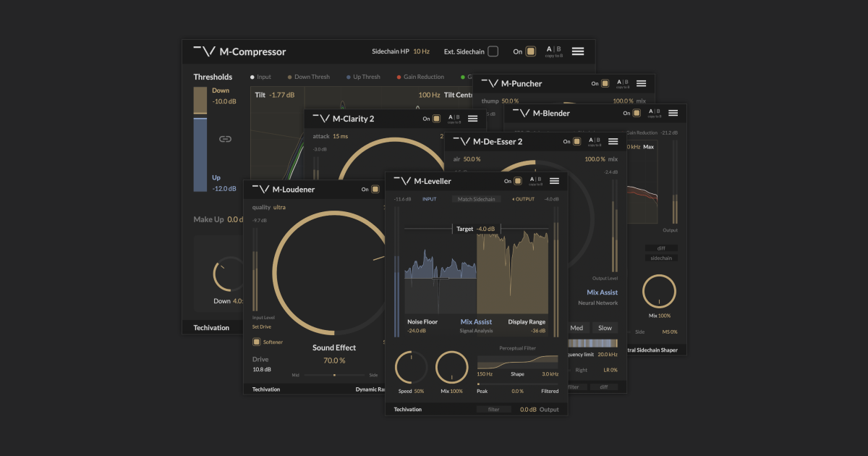This screenshot has height=456, width=868.
Task: Toggle the On switch in M-Loudener
Action: click(375, 189)
